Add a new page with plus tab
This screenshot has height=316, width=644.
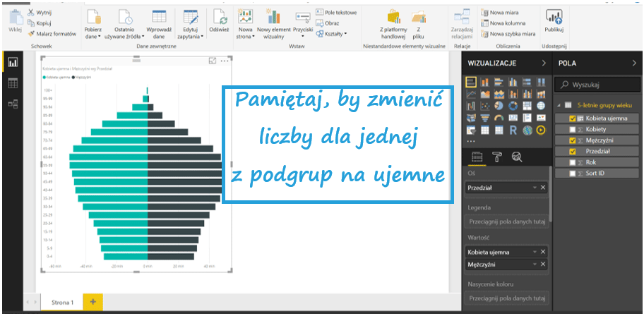[92, 302]
